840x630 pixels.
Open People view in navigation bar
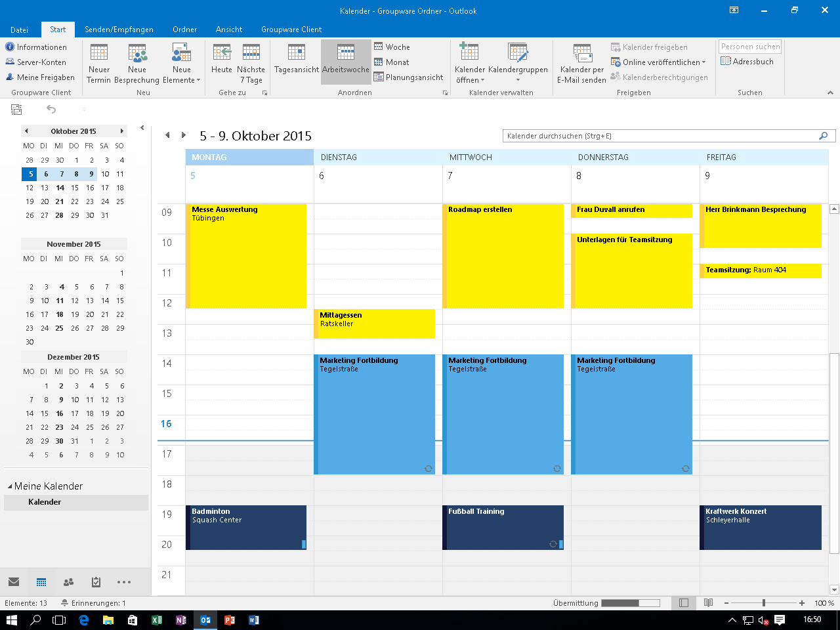68,582
